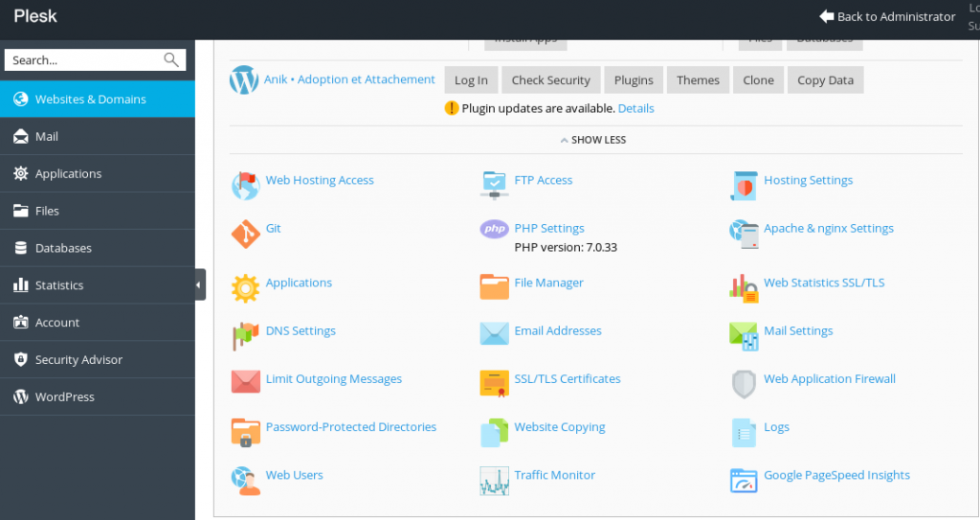Image resolution: width=980 pixels, height=520 pixels.
Task: Open the File Manager text link
Action: tap(548, 283)
